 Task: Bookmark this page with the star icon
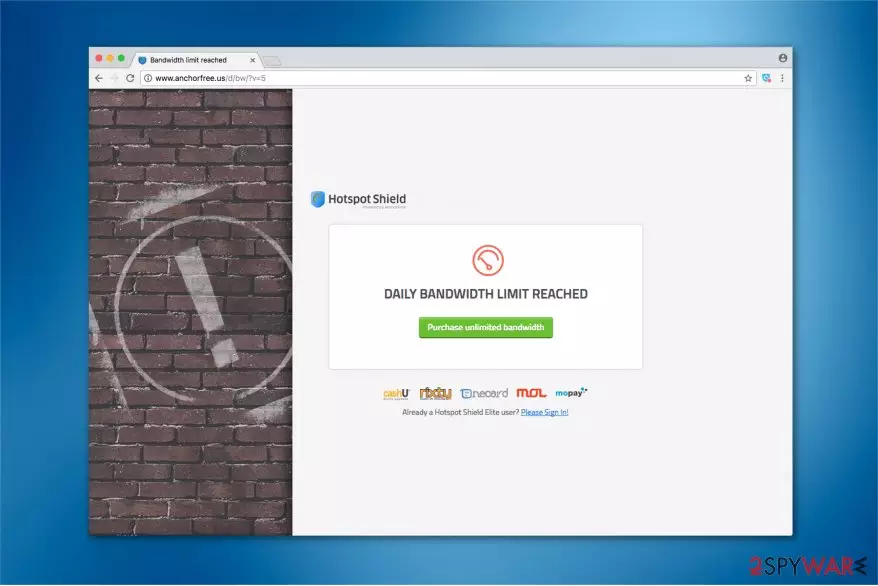[x=748, y=78]
